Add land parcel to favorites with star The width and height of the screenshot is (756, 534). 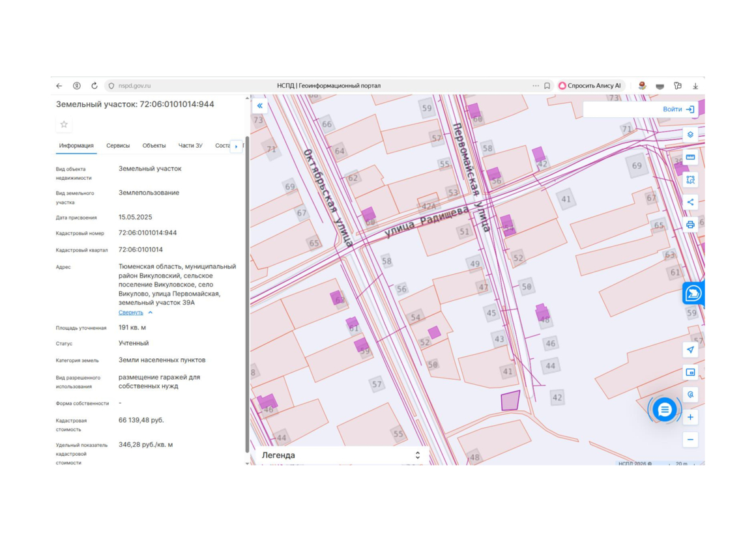click(64, 124)
